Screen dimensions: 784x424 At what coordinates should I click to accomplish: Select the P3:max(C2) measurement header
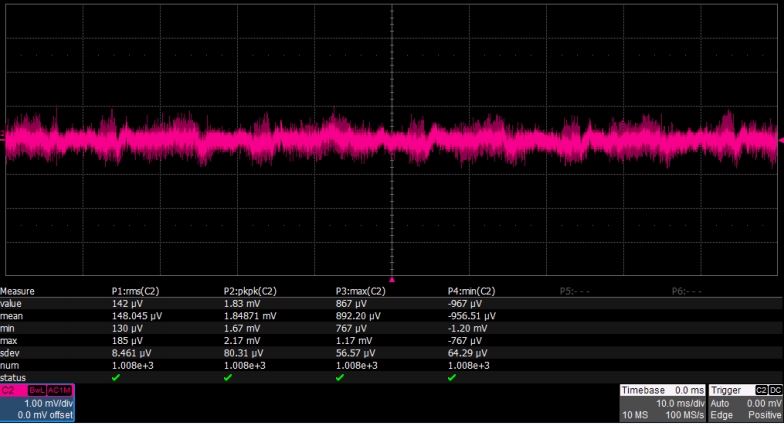pos(360,291)
